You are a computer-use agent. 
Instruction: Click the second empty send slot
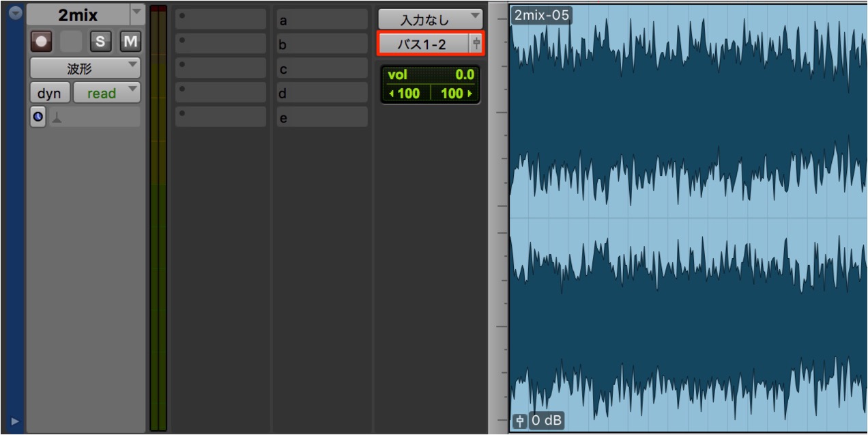pos(220,44)
